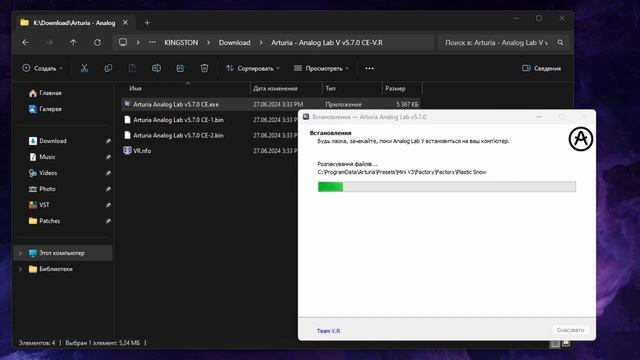Sort by Размер column header
The image size is (640, 360).
(x=395, y=88)
